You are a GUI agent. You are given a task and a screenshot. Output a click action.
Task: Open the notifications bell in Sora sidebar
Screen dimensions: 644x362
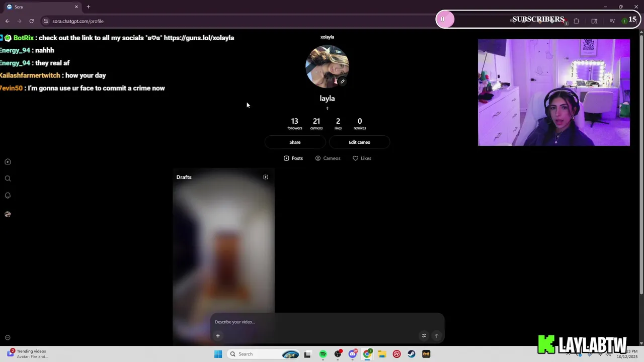pyautogui.click(x=8, y=196)
